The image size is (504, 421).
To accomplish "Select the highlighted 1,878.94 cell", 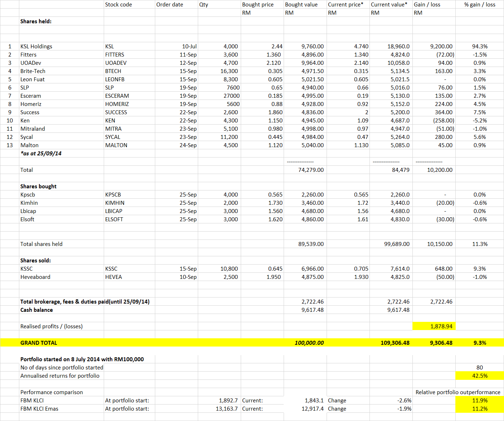I will (x=434, y=326).
